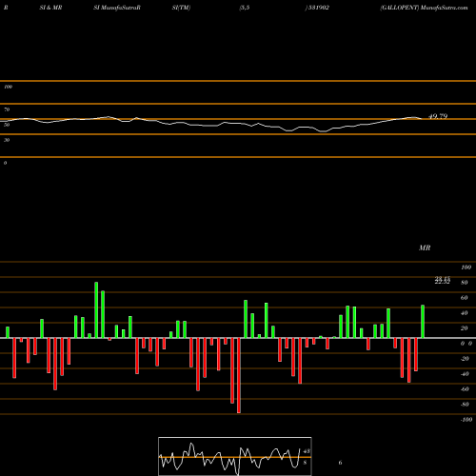Click the MR axis label -100
Screen dimensions: 476x476
coord(466,420)
